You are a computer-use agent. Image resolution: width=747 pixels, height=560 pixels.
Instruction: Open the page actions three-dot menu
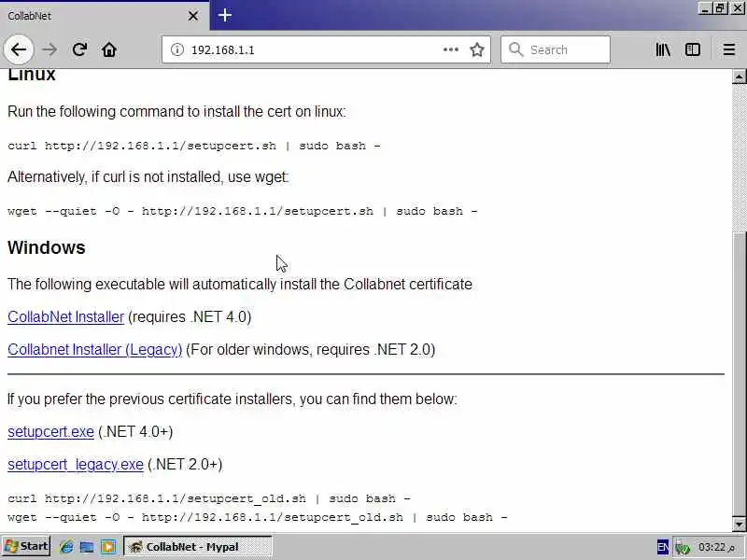click(x=451, y=49)
